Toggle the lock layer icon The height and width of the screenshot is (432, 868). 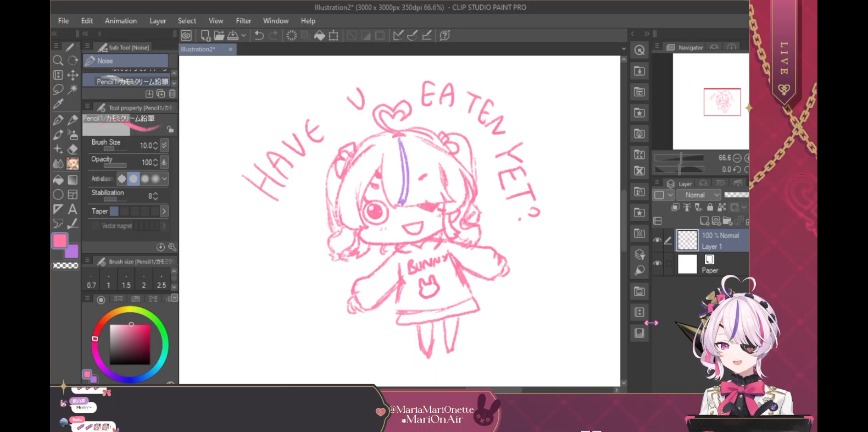coord(710,207)
